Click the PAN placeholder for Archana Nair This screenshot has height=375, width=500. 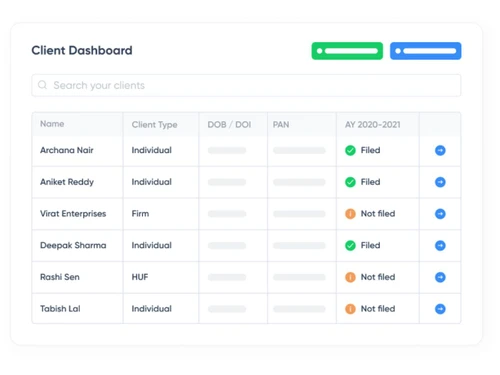point(299,150)
